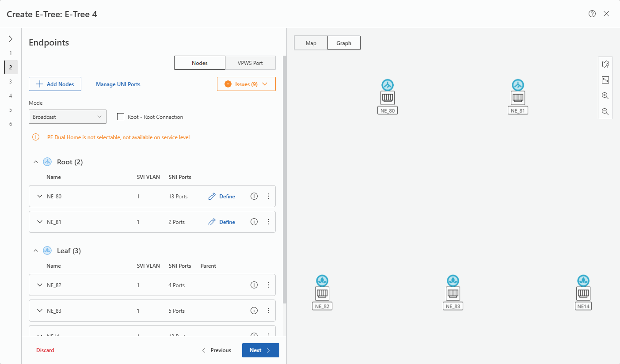Open the more options menu for NE_82
Viewport: 620px width, 364px height.
(268, 285)
